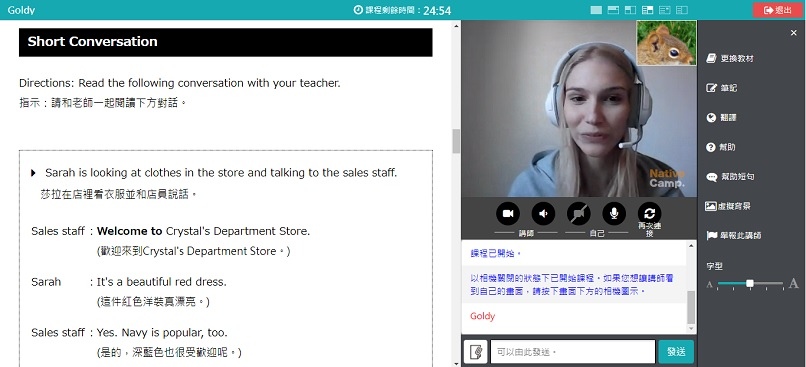Open the 翻譯 translate tool

point(722,118)
